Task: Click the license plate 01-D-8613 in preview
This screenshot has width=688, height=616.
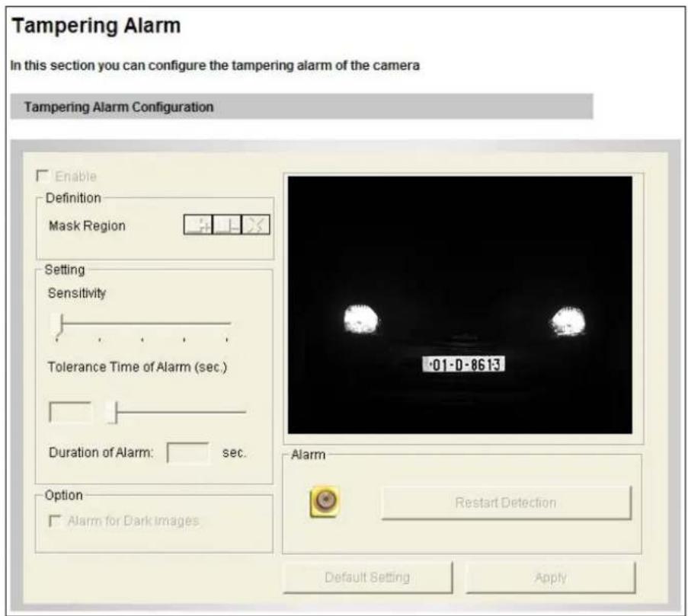Action: [x=463, y=364]
